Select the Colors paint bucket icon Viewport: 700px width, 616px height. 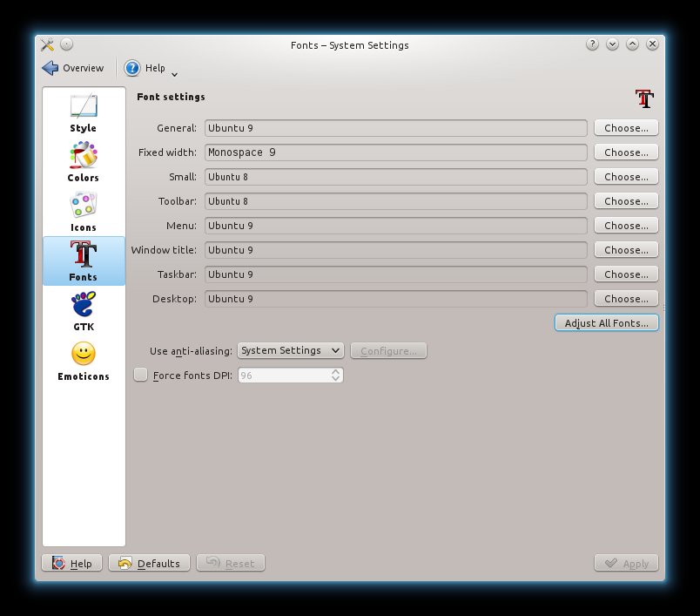tap(84, 155)
